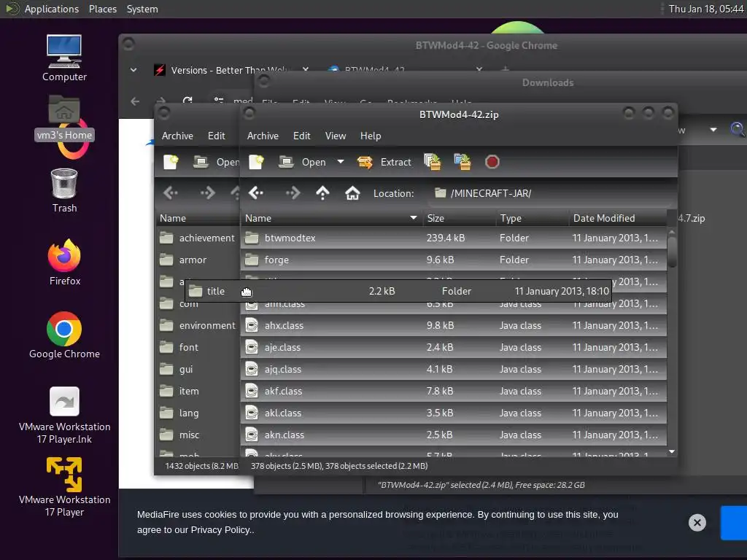Expand Chrome tab search chevron

point(133,70)
